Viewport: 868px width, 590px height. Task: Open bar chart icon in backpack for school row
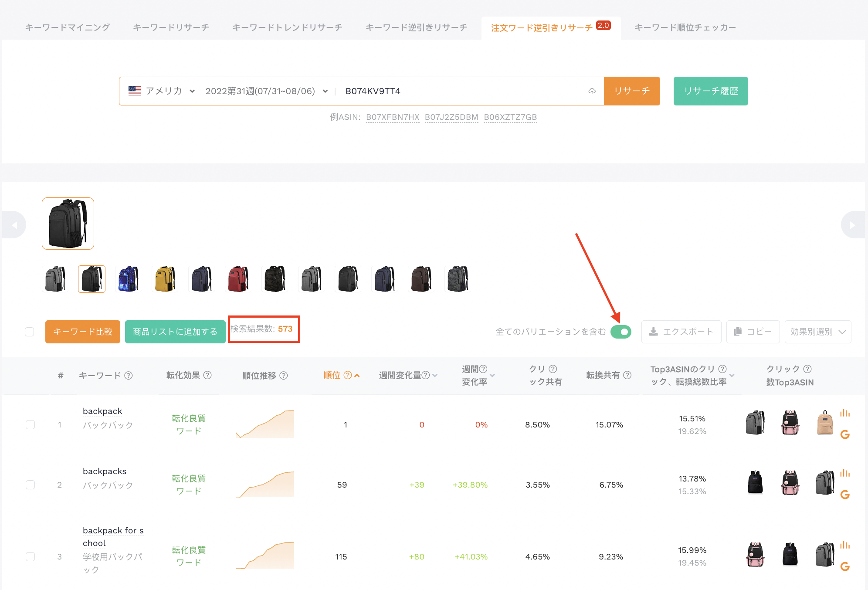[845, 545]
